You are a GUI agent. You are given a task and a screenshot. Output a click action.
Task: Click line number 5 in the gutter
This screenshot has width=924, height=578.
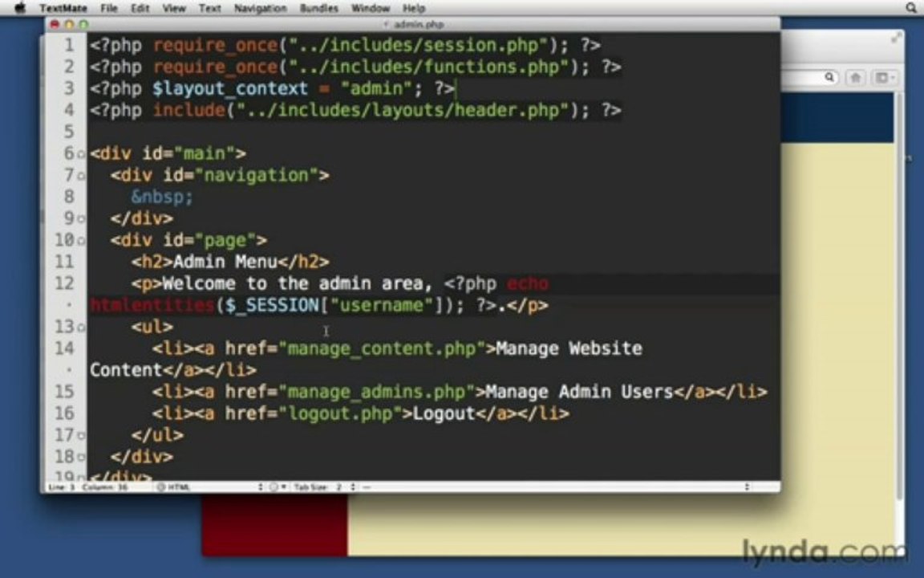coord(70,132)
